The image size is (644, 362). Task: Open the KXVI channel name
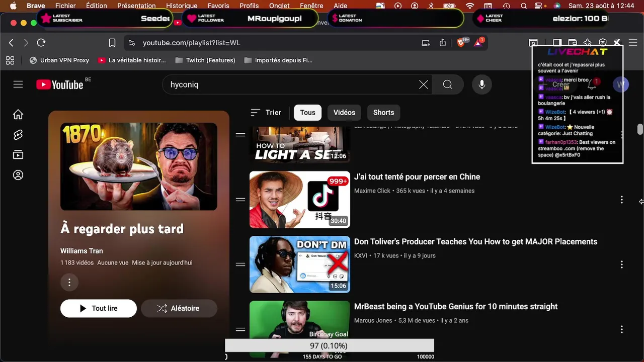(x=361, y=256)
